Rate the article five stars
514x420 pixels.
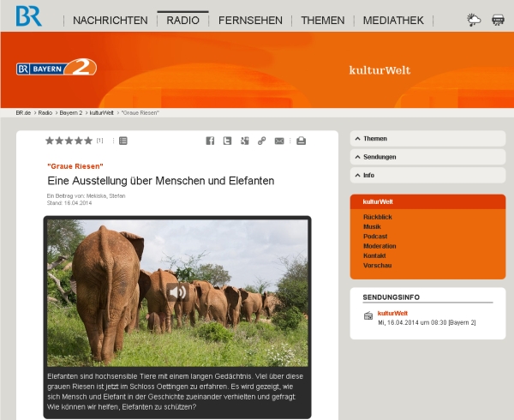(88, 141)
